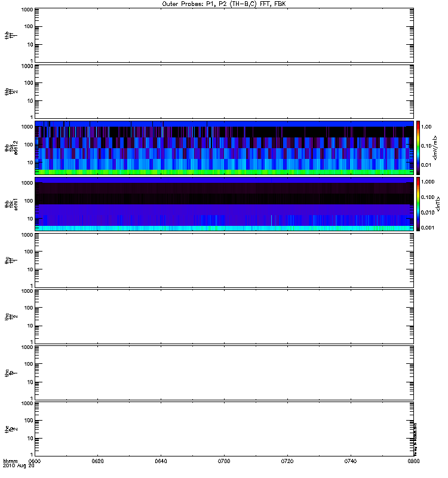Image resolution: width=448 pixels, height=478 pixels.
Task: Click inside the thb fbk scm1 spectrogram
Action: click(224, 204)
